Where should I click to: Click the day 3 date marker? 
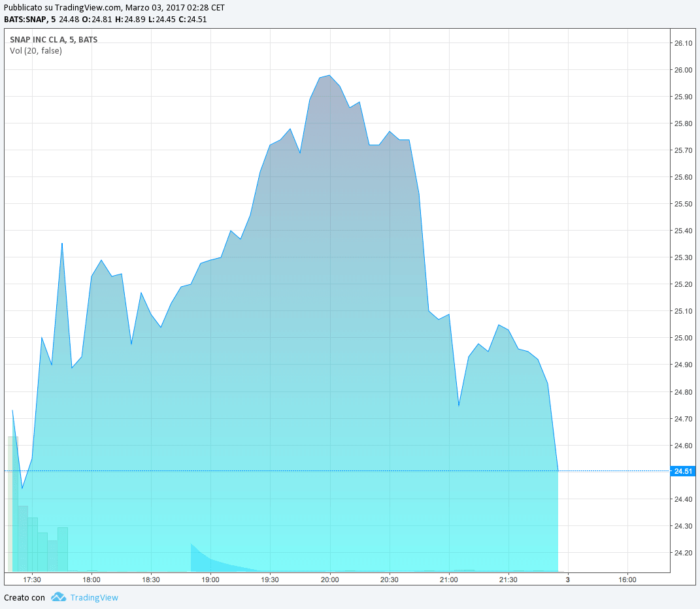[x=567, y=580]
